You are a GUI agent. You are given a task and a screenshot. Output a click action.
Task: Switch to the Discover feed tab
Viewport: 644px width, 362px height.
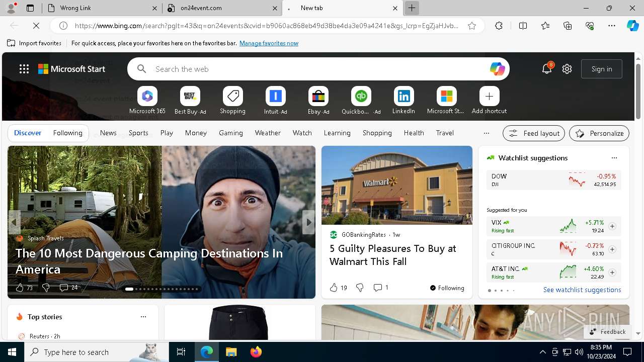(x=28, y=133)
